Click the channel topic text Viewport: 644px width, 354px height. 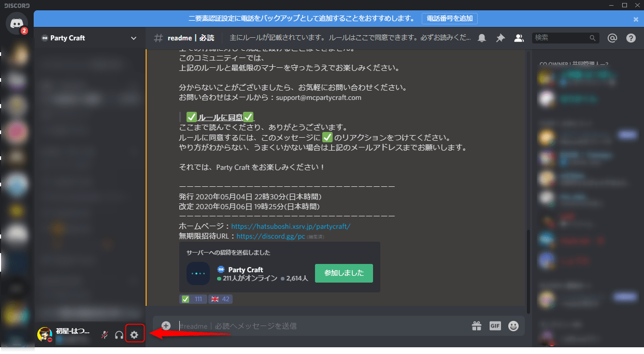tap(350, 38)
